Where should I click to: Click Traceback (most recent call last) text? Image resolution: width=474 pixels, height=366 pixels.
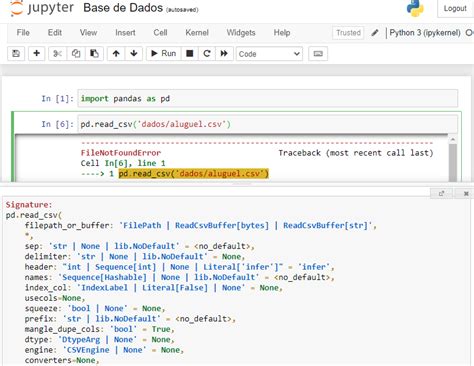356,153
